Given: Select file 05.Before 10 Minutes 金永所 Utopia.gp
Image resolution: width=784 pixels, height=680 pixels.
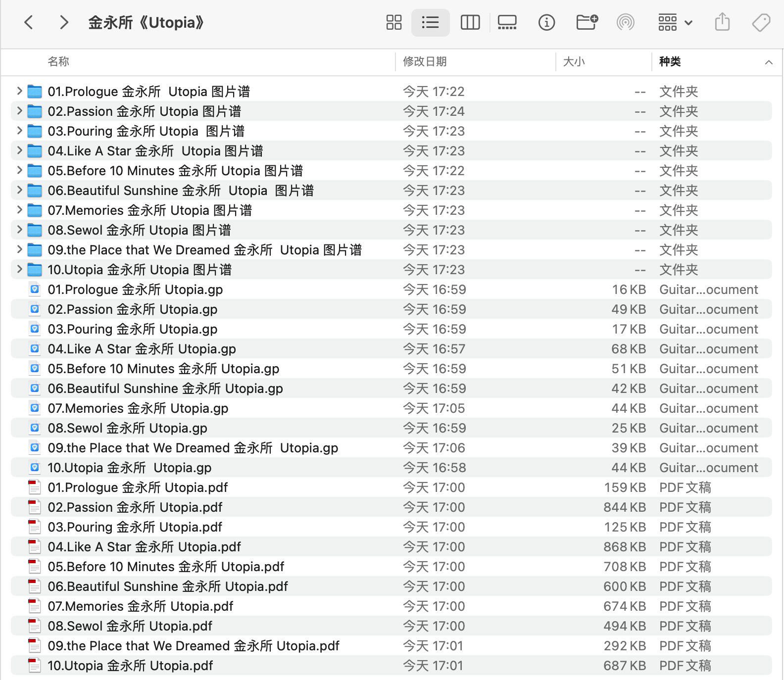Looking at the screenshot, I should 163,369.
